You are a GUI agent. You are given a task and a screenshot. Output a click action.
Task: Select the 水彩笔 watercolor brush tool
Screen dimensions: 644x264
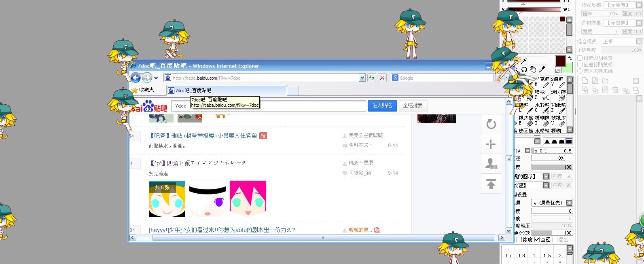542,108
